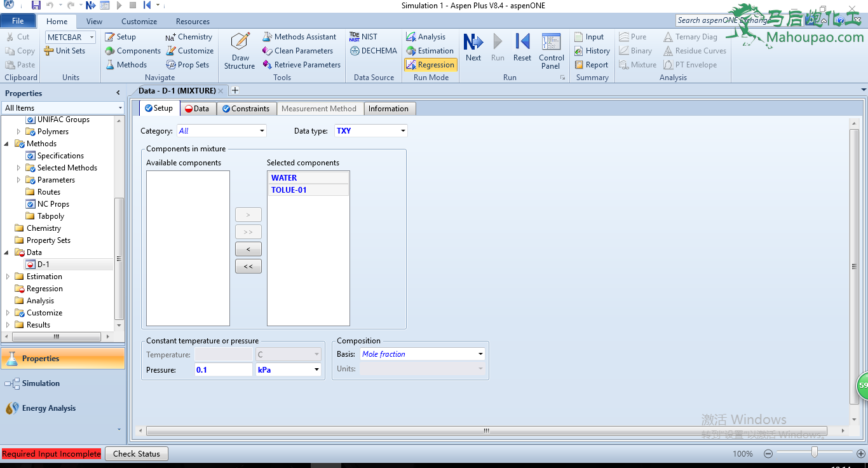Screen dimensions: 868x468
Task: Switch to the Constraints tab
Action: (x=245, y=109)
